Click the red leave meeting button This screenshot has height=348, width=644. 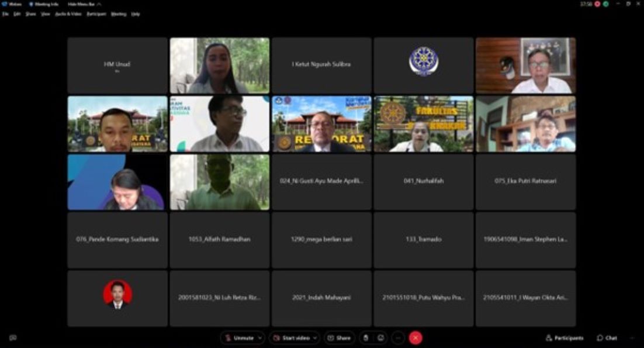[x=416, y=338]
